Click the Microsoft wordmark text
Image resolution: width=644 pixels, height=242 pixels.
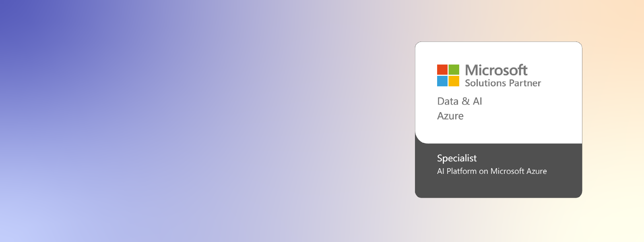coord(496,70)
